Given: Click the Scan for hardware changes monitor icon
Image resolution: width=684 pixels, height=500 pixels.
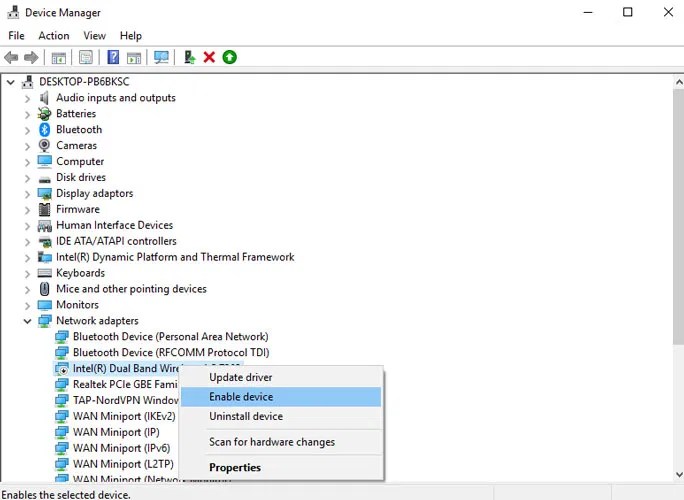Looking at the screenshot, I should pyautogui.click(x=161, y=57).
